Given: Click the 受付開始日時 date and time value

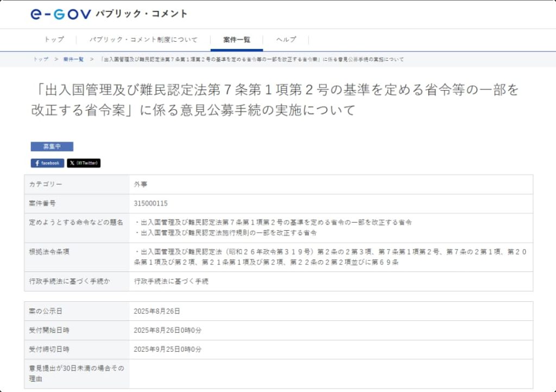Looking at the screenshot, I should click(x=167, y=330).
